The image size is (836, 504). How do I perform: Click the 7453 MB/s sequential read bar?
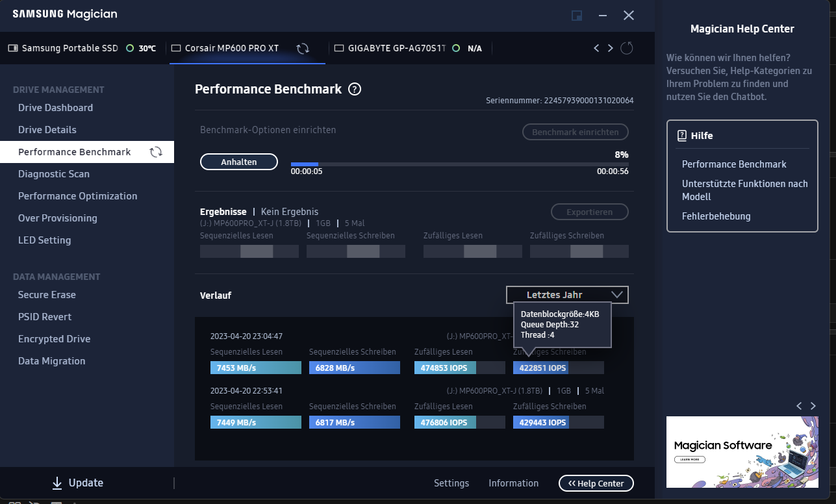pos(256,368)
